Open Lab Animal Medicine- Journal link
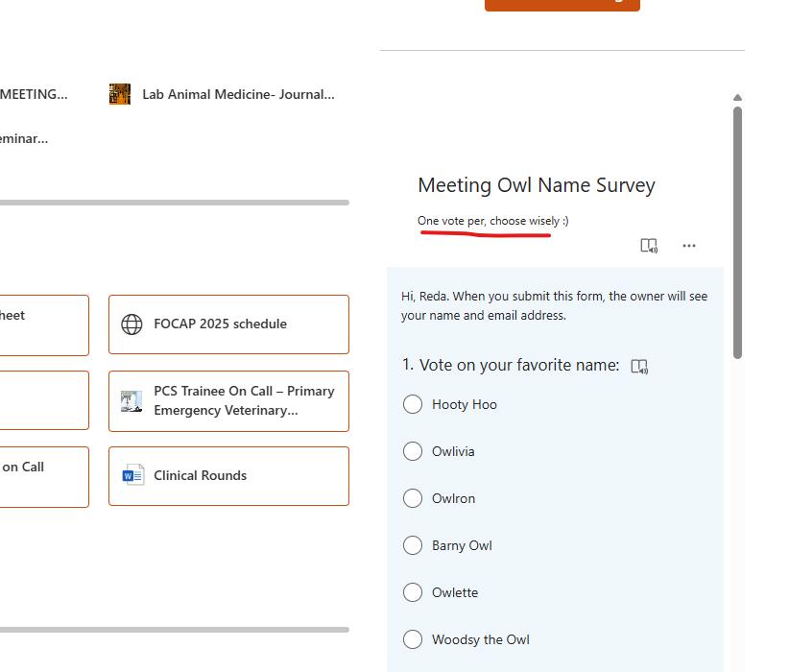 238,94
